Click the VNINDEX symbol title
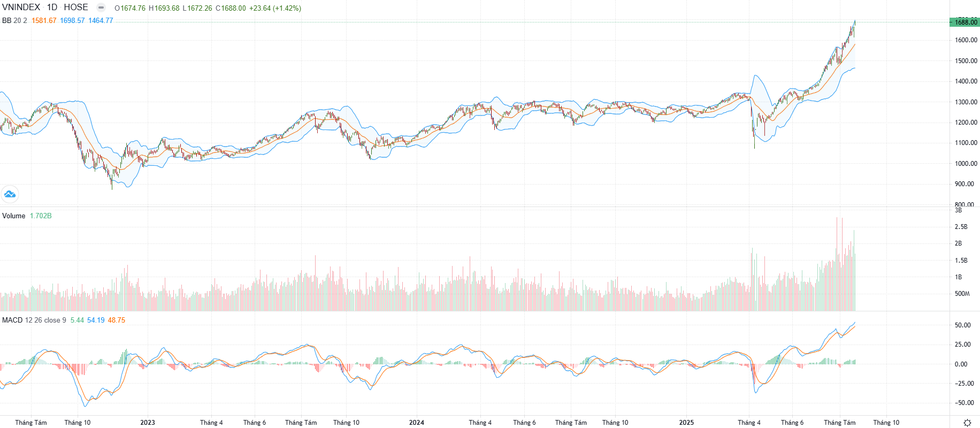The image size is (980, 428). tap(21, 7)
